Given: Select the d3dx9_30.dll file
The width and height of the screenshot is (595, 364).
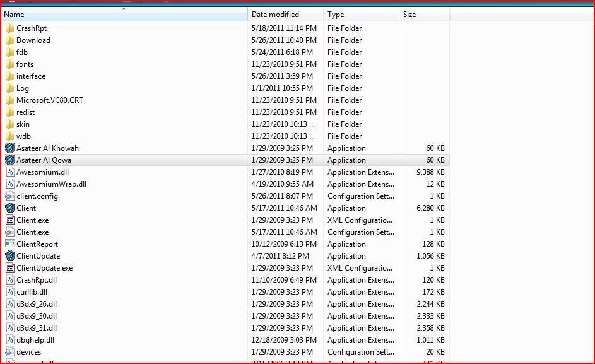Looking at the screenshot, I should [x=37, y=316].
